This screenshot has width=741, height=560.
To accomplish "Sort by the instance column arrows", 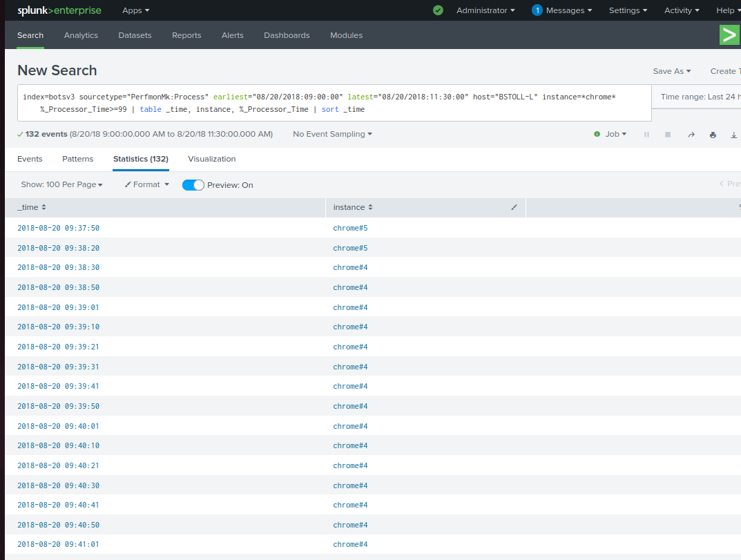I will [x=370, y=207].
